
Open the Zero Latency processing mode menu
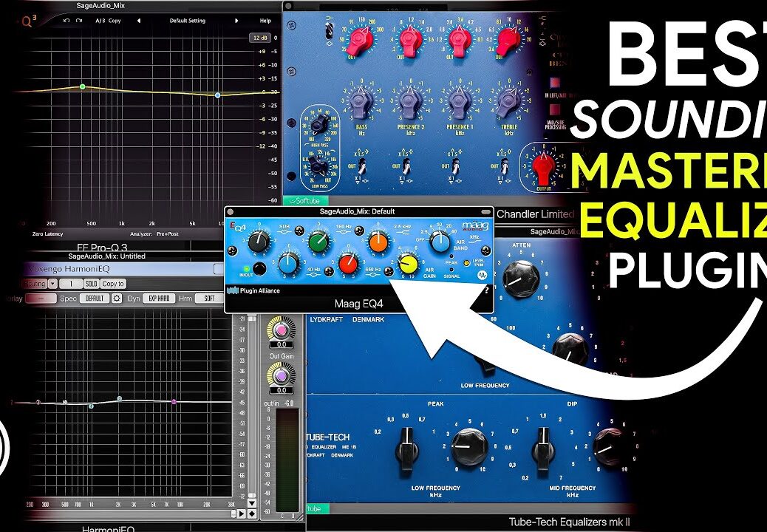click(47, 233)
